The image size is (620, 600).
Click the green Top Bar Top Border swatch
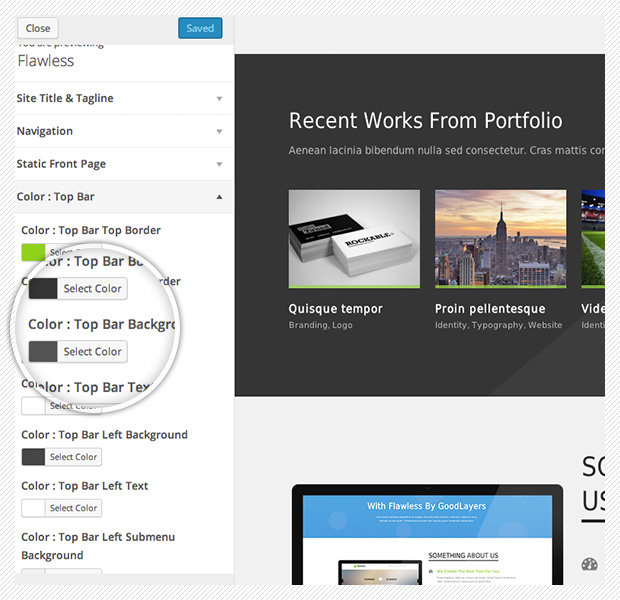[33, 252]
